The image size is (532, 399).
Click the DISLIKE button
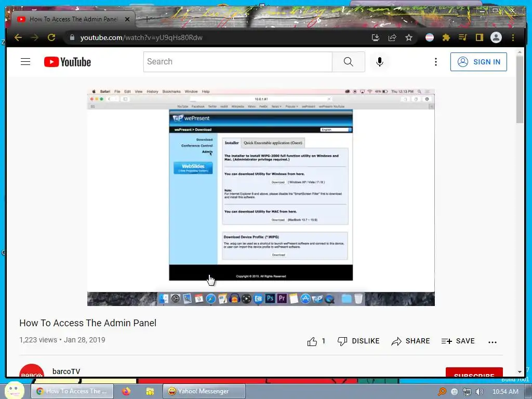(x=358, y=341)
